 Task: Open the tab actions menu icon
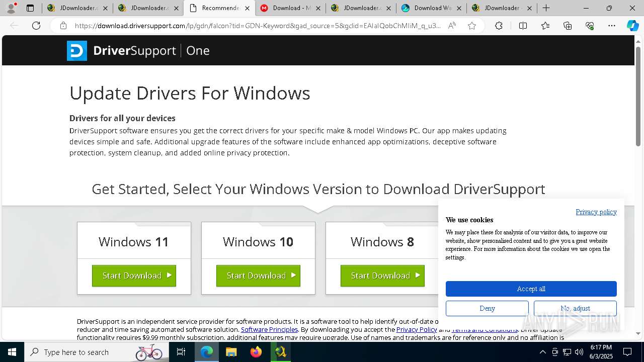[30, 8]
